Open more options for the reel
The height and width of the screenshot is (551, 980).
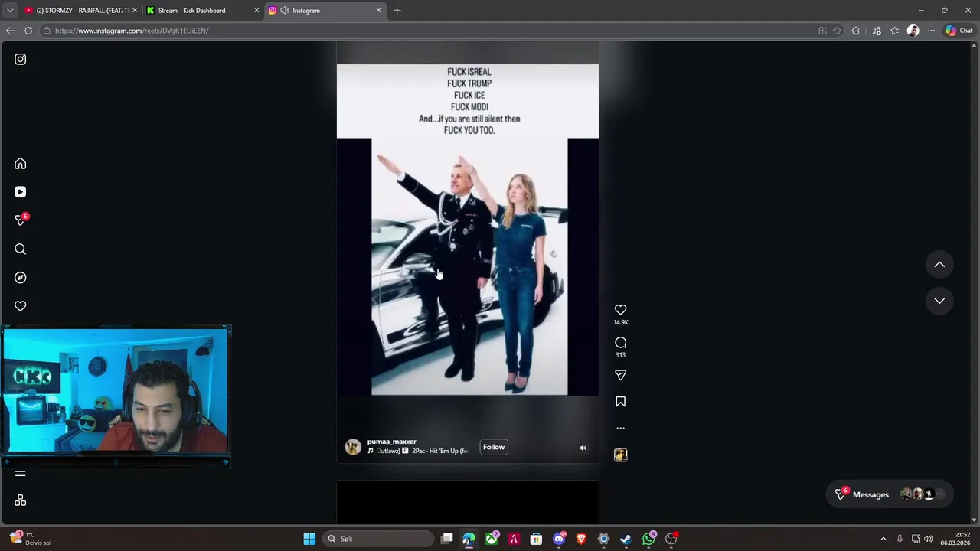tap(621, 428)
